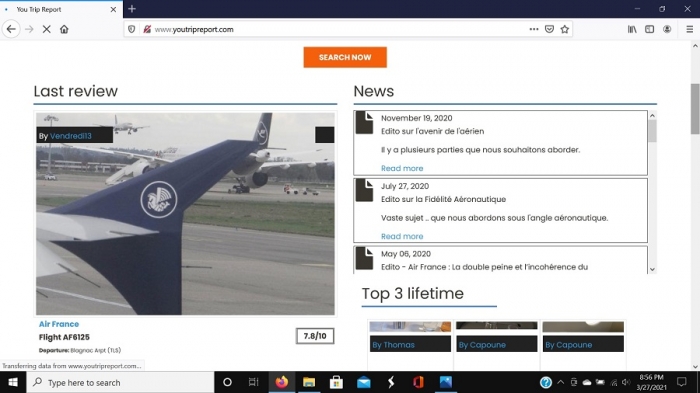Click the SEARCH NOW button
Image resolution: width=700 pixels, height=393 pixels.
(x=345, y=57)
